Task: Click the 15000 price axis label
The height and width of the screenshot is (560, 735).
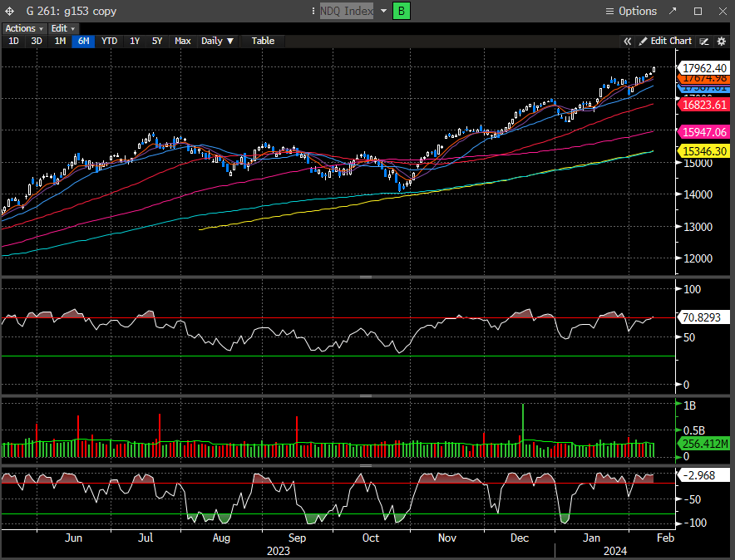Action: (698, 164)
